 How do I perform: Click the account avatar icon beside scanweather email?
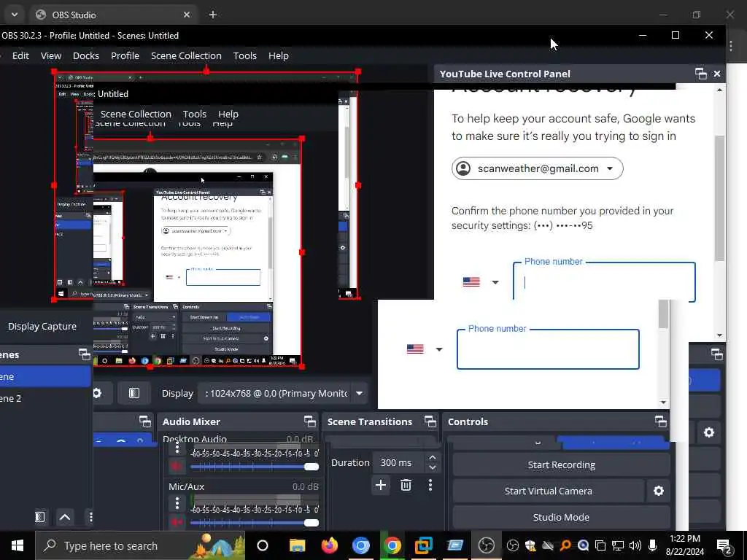click(463, 168)
